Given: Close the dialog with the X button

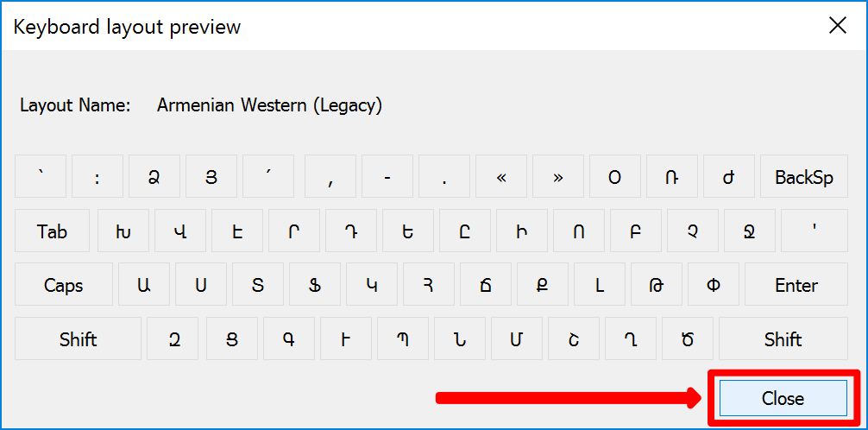Looking at the screenshot, I should point(837,26).
